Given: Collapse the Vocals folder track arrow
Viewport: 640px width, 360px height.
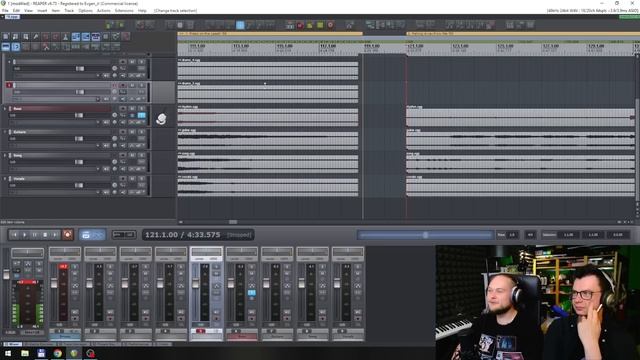Looking at the screenshot, I should [5, 179].
